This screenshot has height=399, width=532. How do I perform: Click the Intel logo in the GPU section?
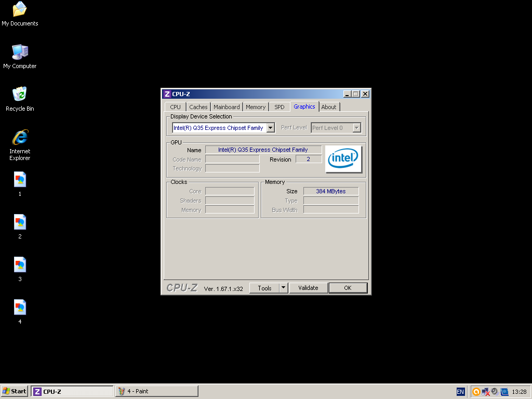pyautogui.click(x=343, y=159)
